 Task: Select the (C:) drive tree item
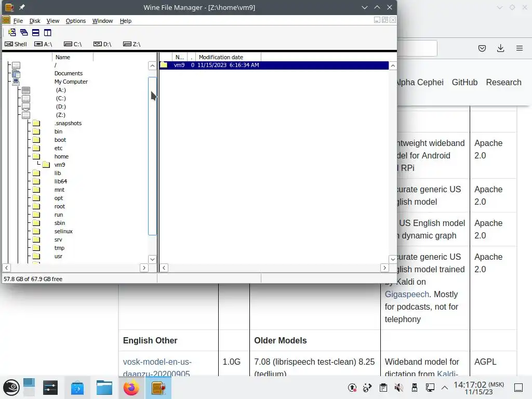click(61, 98)
